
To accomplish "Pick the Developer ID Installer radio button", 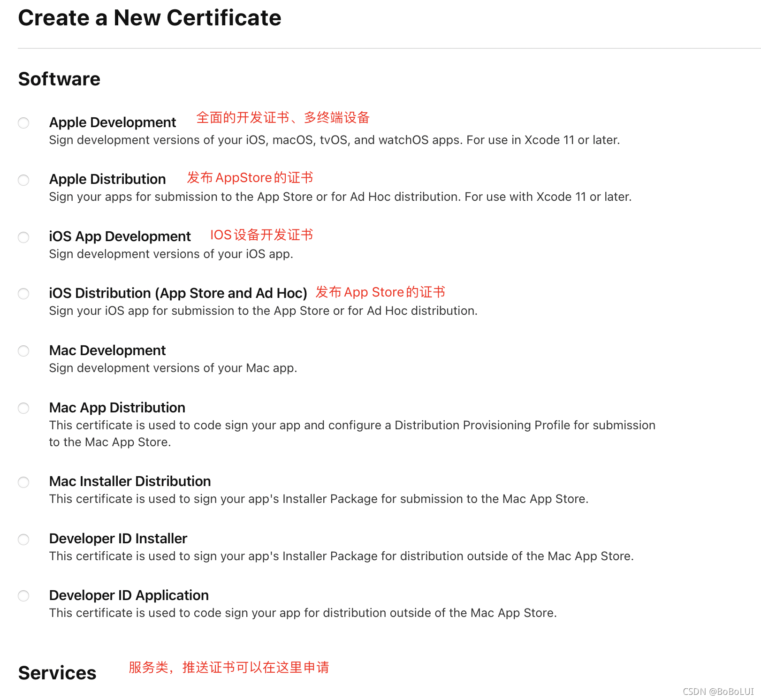I will click(x=23, y=540).
